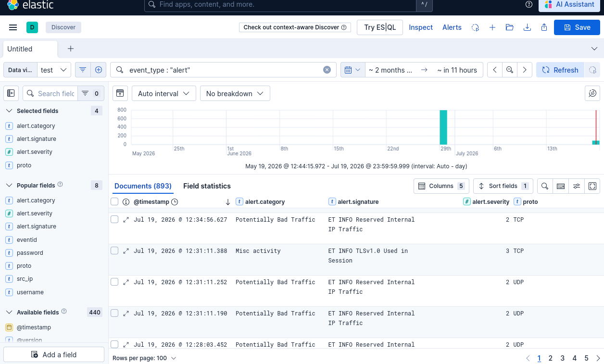Select the first document row checkbox
Image resolution: width=604 pixels, height=364 pixels.
pyautogui.click(x=114, y=219)
